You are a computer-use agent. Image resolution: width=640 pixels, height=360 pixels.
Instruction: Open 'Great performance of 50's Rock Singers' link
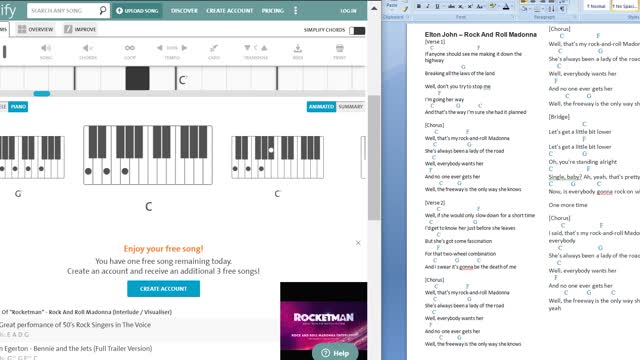tap(76, 325)
